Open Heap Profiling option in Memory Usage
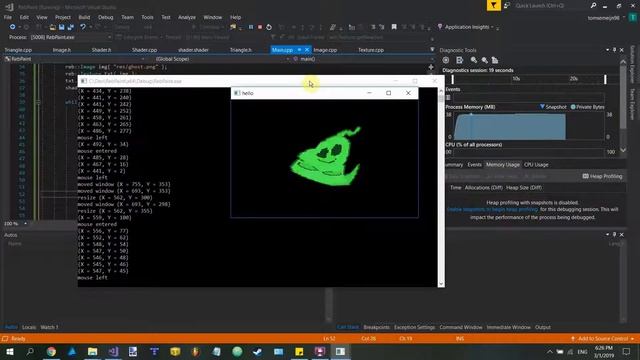 pyautogui.click(x=602, y=176)
